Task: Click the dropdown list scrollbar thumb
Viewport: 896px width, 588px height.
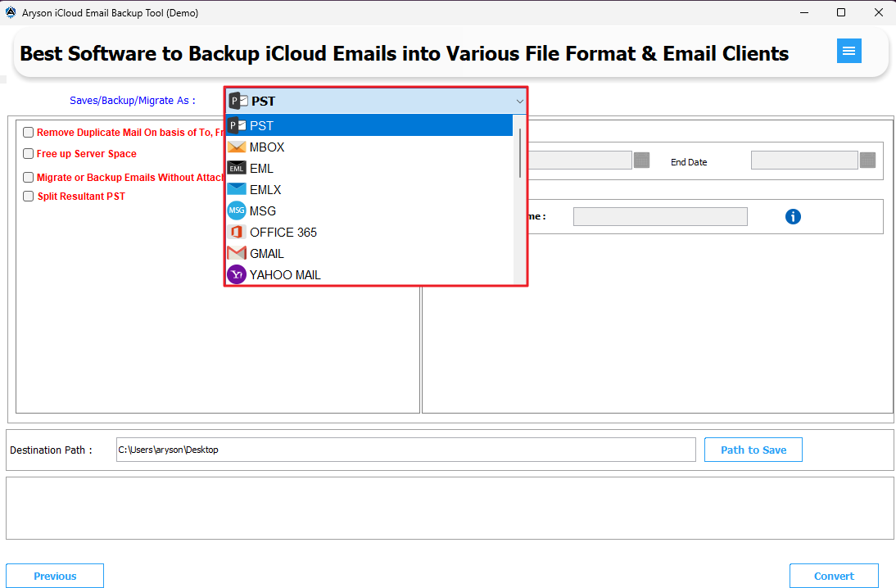Action: point(519,153)
